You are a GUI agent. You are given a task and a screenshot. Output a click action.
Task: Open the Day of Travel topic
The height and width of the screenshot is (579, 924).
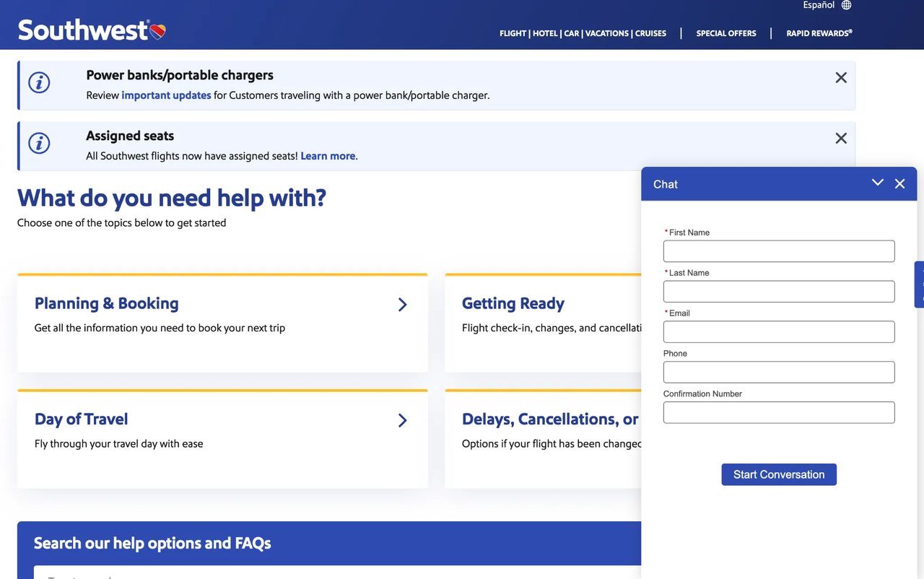pos(222,439)
